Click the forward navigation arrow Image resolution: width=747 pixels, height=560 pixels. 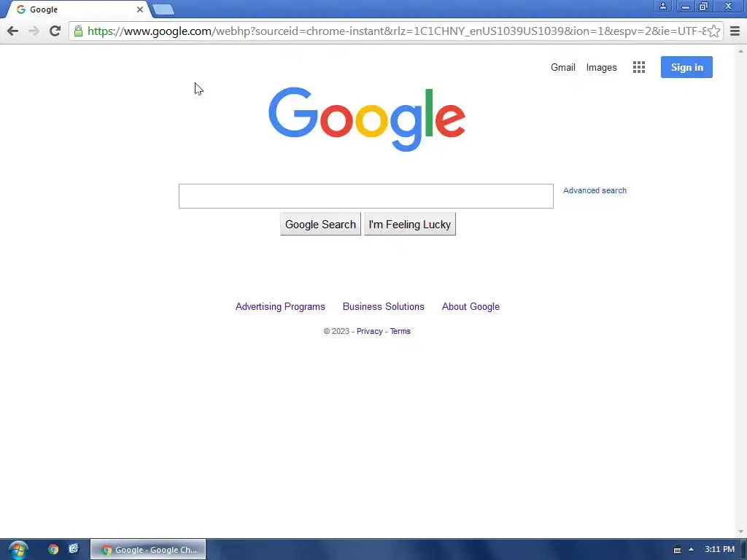34,31
